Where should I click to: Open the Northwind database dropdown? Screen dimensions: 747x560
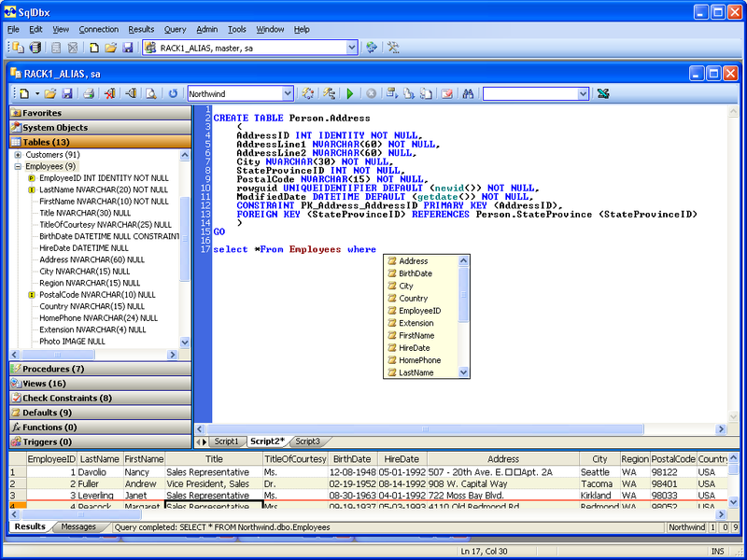pos(288,94)
